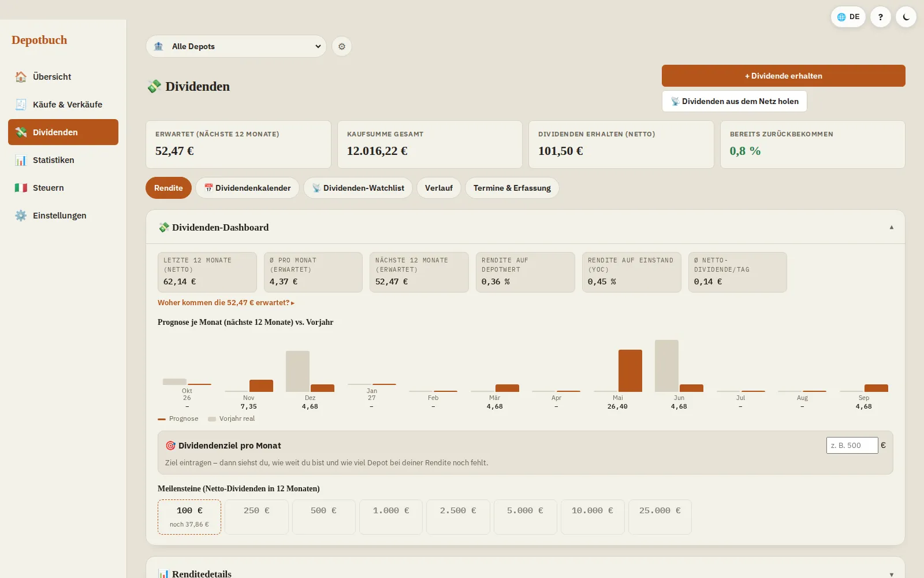Image resolution: width=924 pixels, height=578 pixels.
Task: Click the 'Kaufsumme gesamt' 12.016,22 € card
Action: [x=430, y=144]
